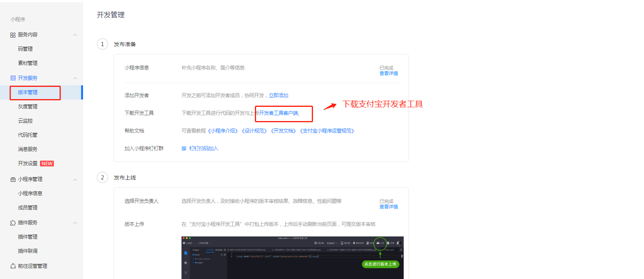
Task: Open 消息服务 menu item
Action: (x=28, y=149)
